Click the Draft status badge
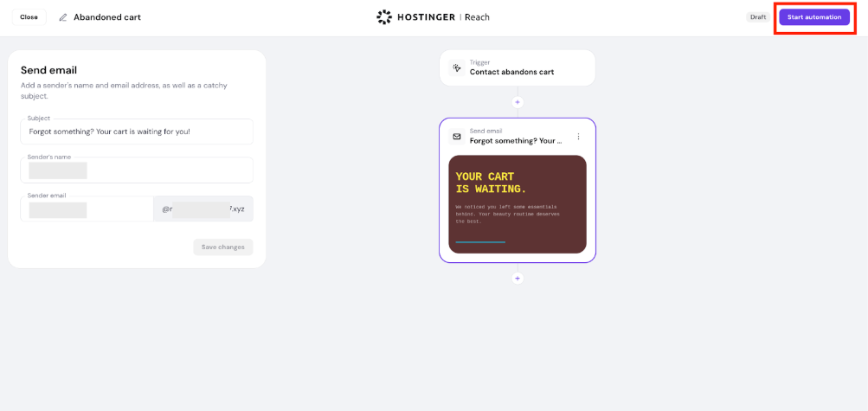 (758, 17)
